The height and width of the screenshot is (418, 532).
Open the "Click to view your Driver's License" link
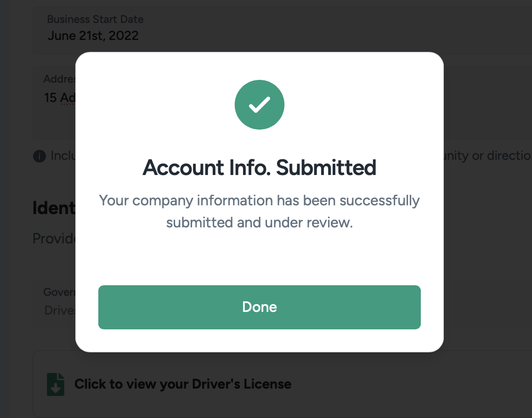183,384
